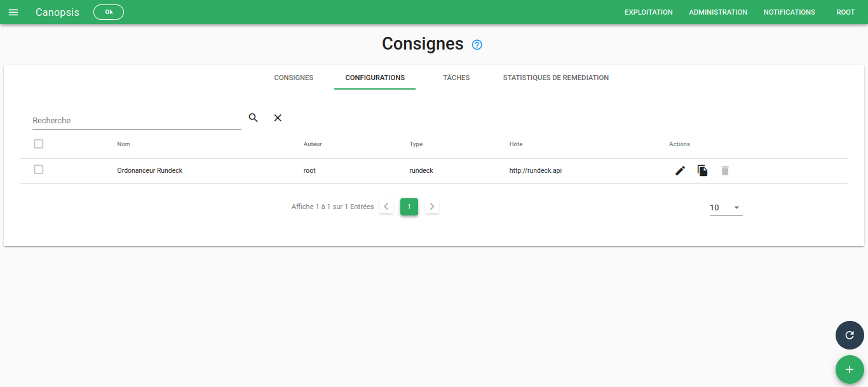Click the Auteur column header
The height and width of the screenshot is (387, 868).
tap(313, 144)
